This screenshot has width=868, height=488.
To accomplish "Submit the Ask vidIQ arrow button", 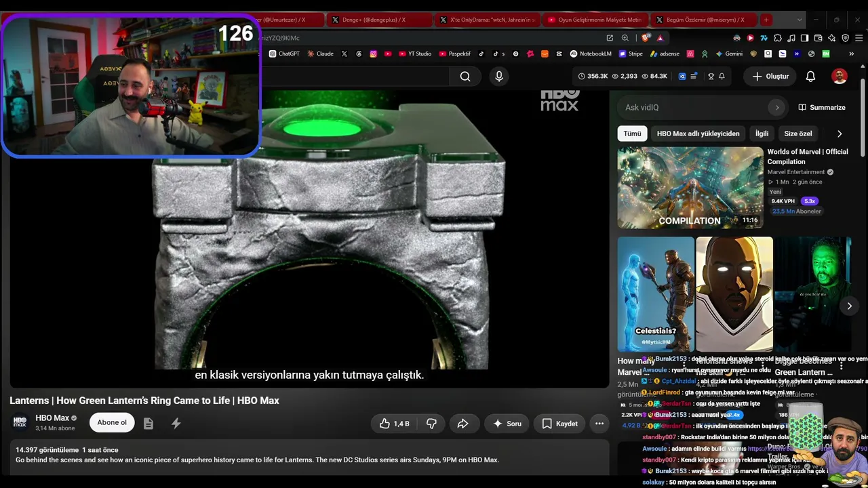I will pyautogui.click(x=777, y=107).
